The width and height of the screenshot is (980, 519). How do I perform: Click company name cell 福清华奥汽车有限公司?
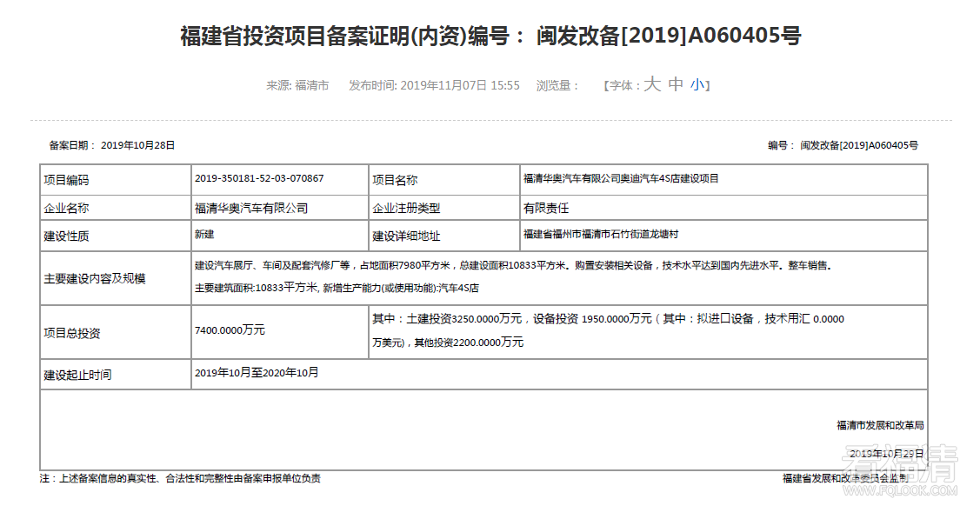pos(280,208)
